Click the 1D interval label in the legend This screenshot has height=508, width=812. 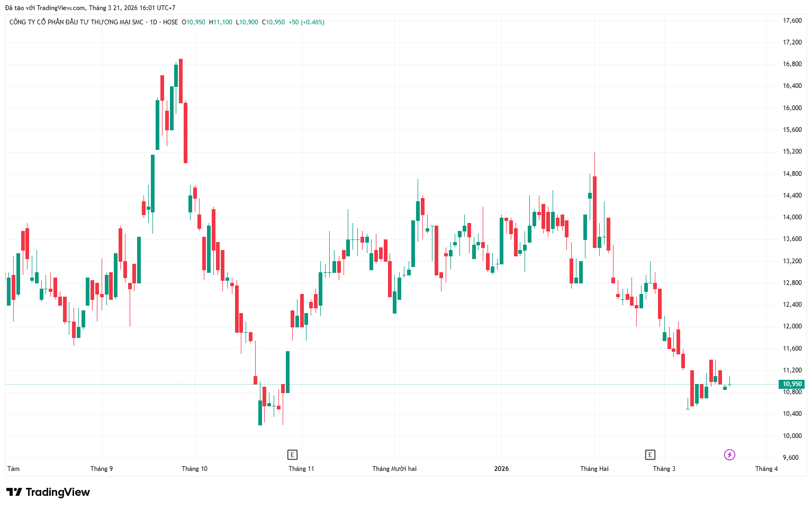point(154,22)
